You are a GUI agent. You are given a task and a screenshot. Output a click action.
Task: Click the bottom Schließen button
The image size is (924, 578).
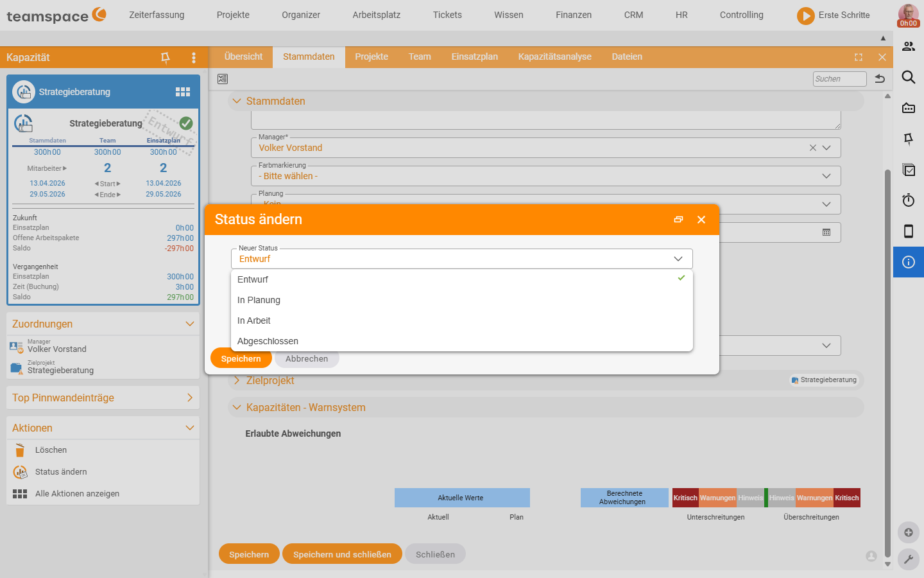pyautogui.click(x=435, y=554)
